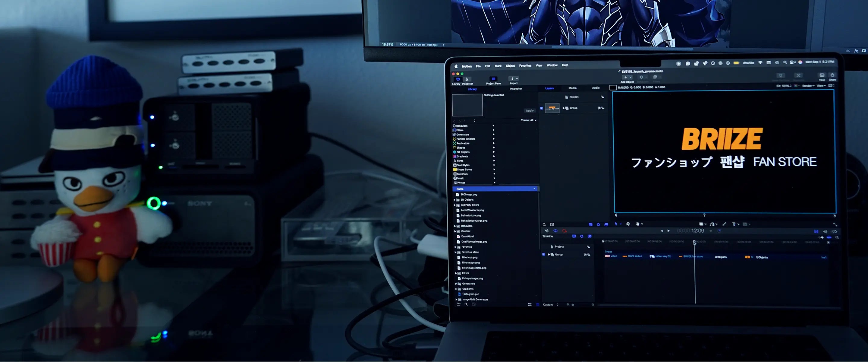Click the Adjust 3D Transform tool
The height and width of the screenshot is (362, 868).
coord(628,224)
